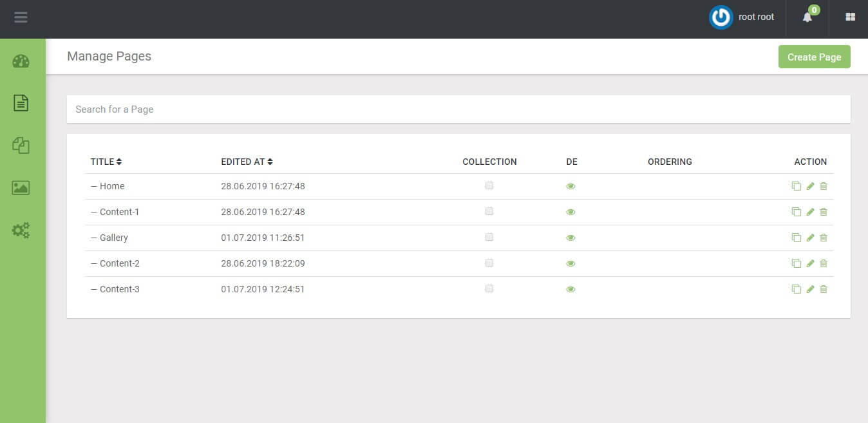This screenshot has width=868, height=423.
Task: Sort the table by Title column
Action: click(x=106, y=162)
